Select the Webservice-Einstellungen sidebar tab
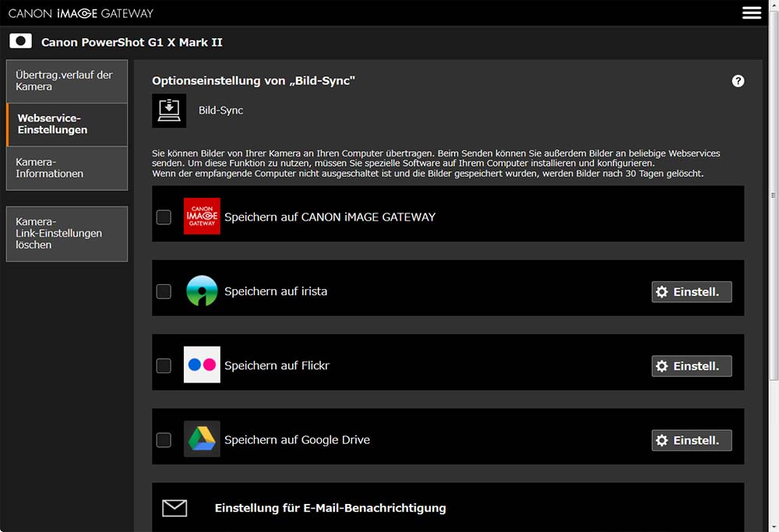Viewport: 779px width, 532px height. coord(67,125)
